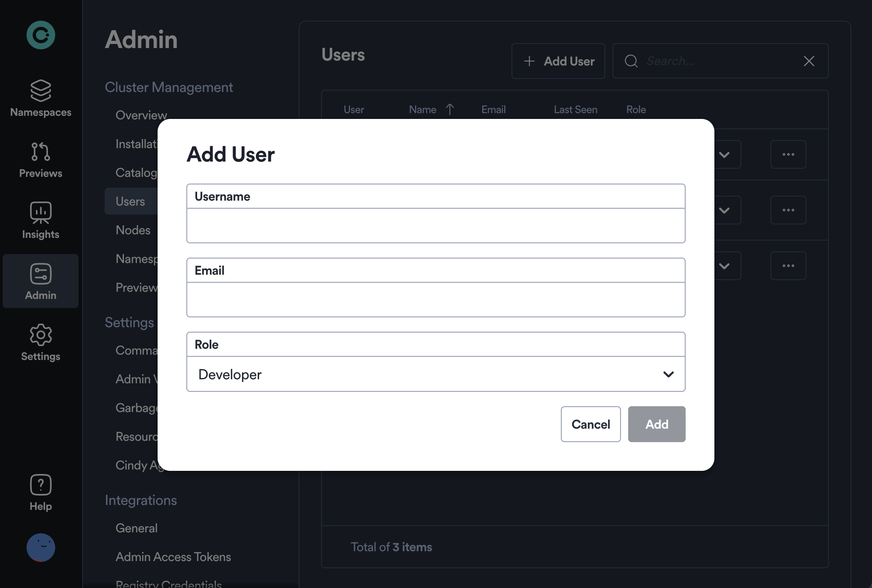Screen dimensions: 872x588
Task: Click the Cancel button in the Add User dialog
Action: (x=590, y=424)
